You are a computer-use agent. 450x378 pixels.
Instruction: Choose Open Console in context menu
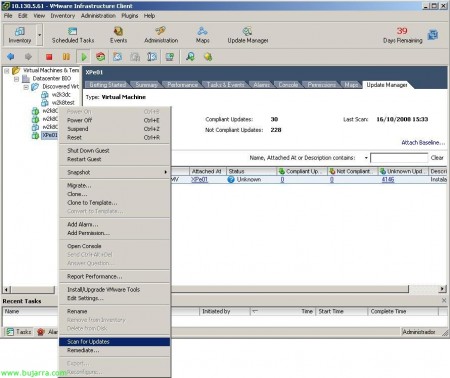click(x=115, y=246)
